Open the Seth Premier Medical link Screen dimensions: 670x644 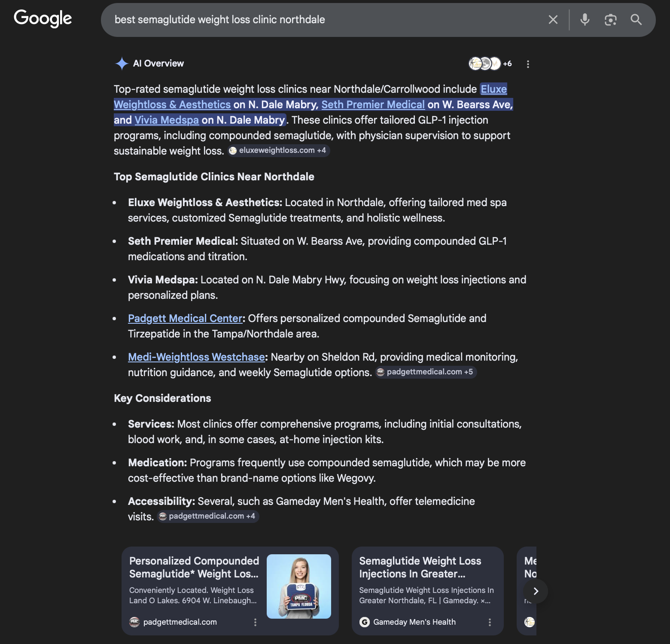373,105
